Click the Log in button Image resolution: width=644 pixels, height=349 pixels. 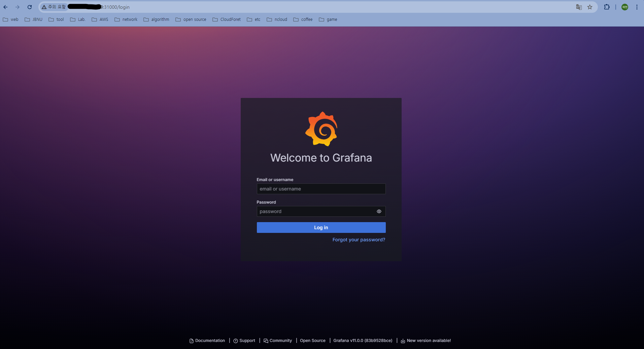(x=321, y=228)
